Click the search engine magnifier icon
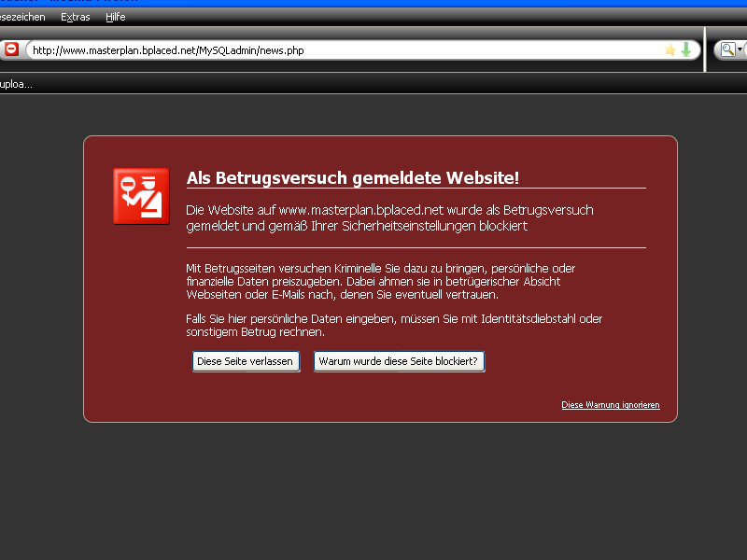This screenshot has height=560, width=747. pyautogui.click(x=727, y=49)
